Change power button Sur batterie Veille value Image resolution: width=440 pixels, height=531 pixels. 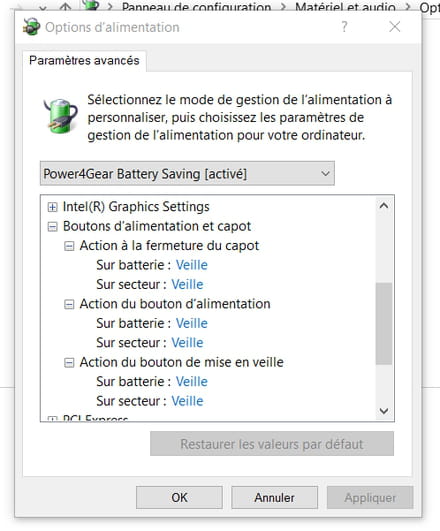point(192,323)
